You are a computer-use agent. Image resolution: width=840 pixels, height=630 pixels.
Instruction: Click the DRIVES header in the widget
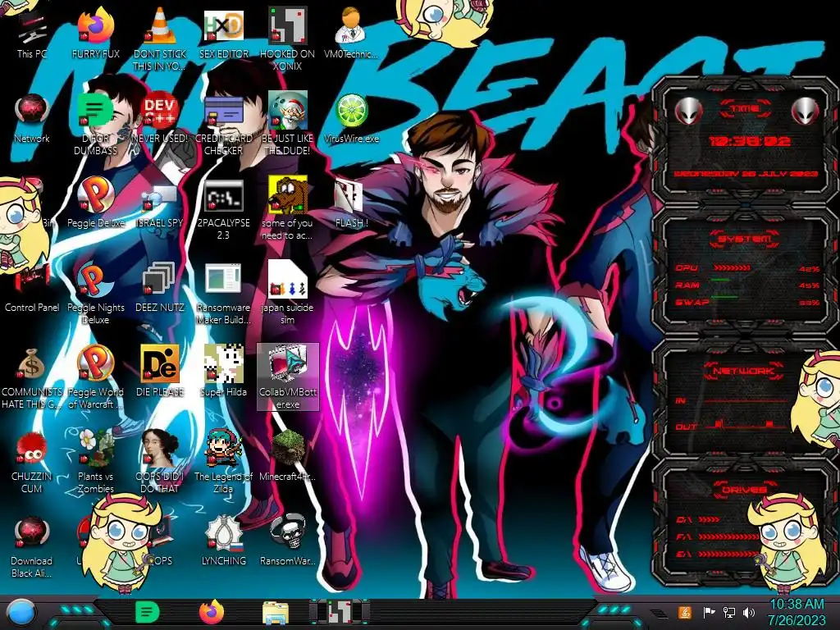[x=745, y=489]
